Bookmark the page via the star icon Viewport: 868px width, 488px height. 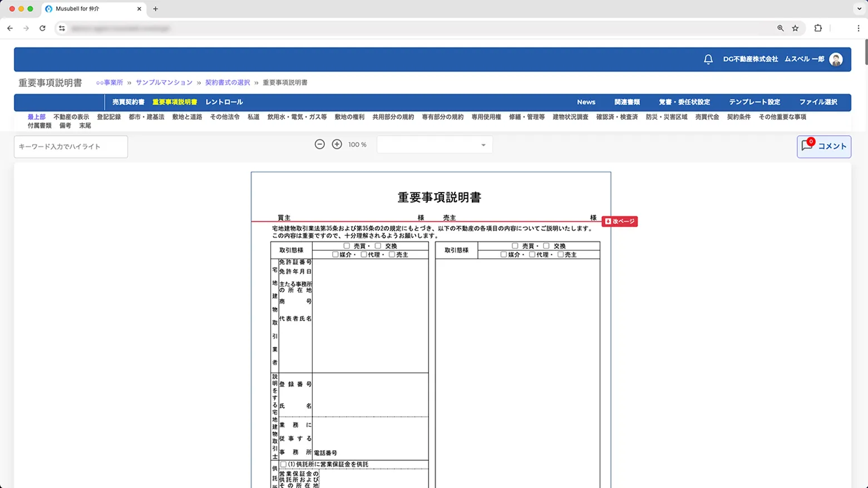pos(795,28)
